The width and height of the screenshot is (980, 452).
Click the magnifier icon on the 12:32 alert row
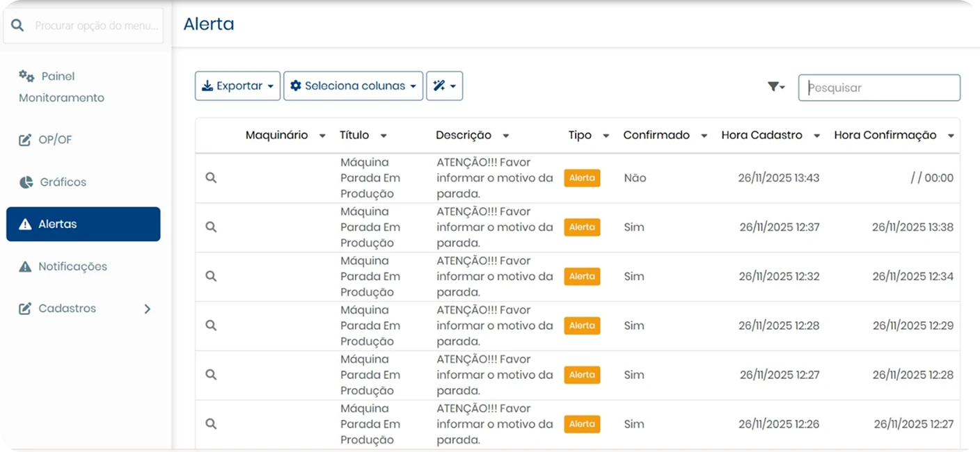[x=211, y=276]
